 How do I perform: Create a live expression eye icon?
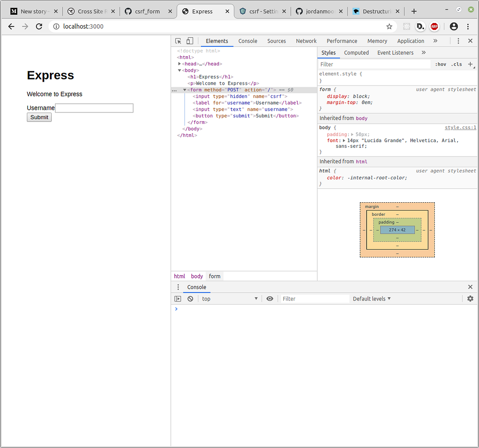[x=270, y=299]
